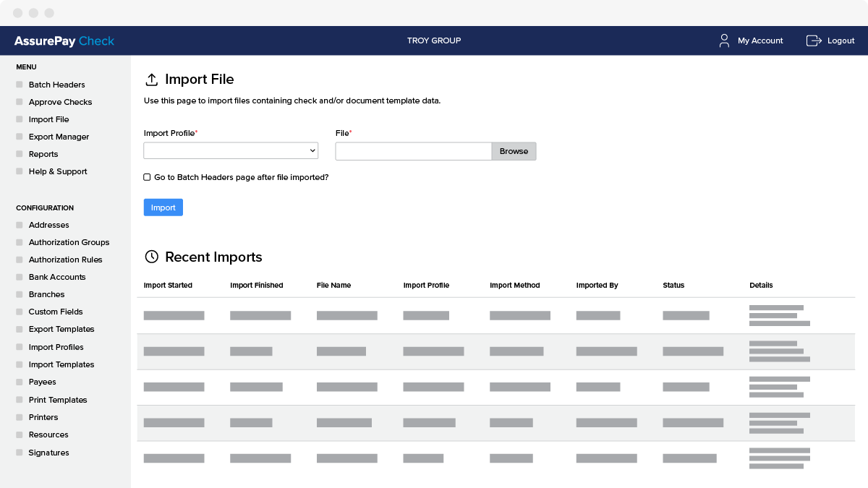Viewport: 868px width, 488px height.
Task: Click the Batch Headers sidebar icon
Action: click(x=20, y=85)
